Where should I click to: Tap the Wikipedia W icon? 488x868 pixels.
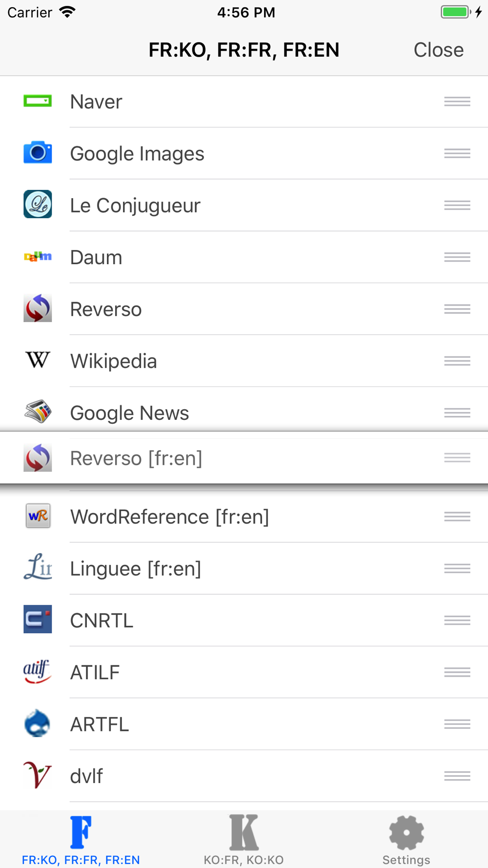[38, 360]
